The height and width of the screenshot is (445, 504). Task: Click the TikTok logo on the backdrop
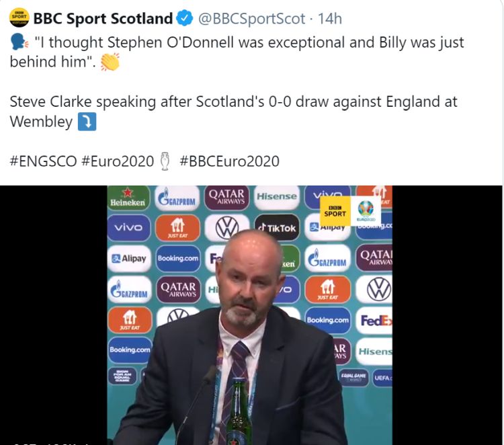click(x=277, y=228)
